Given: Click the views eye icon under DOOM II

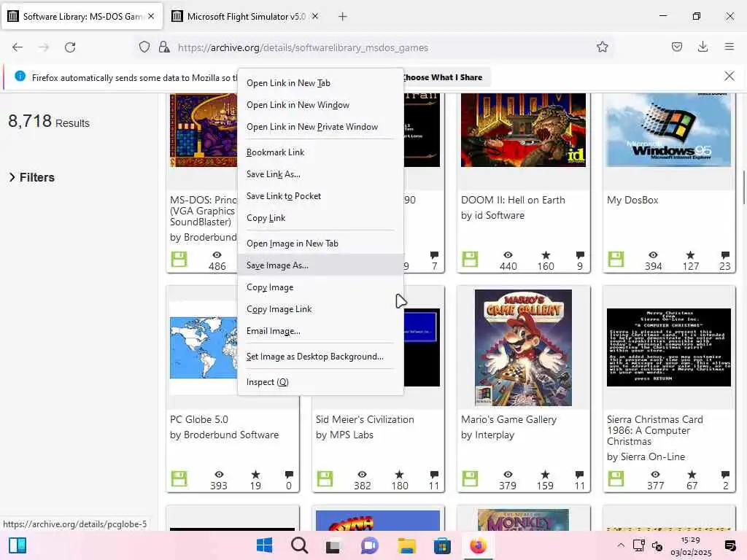Looking at the screenshot, I should coord(508,254).
